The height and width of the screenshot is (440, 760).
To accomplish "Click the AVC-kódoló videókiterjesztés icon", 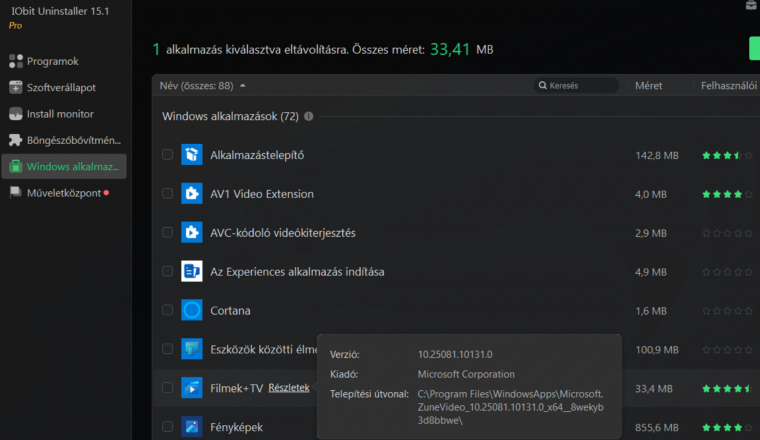I will [192, 233].
